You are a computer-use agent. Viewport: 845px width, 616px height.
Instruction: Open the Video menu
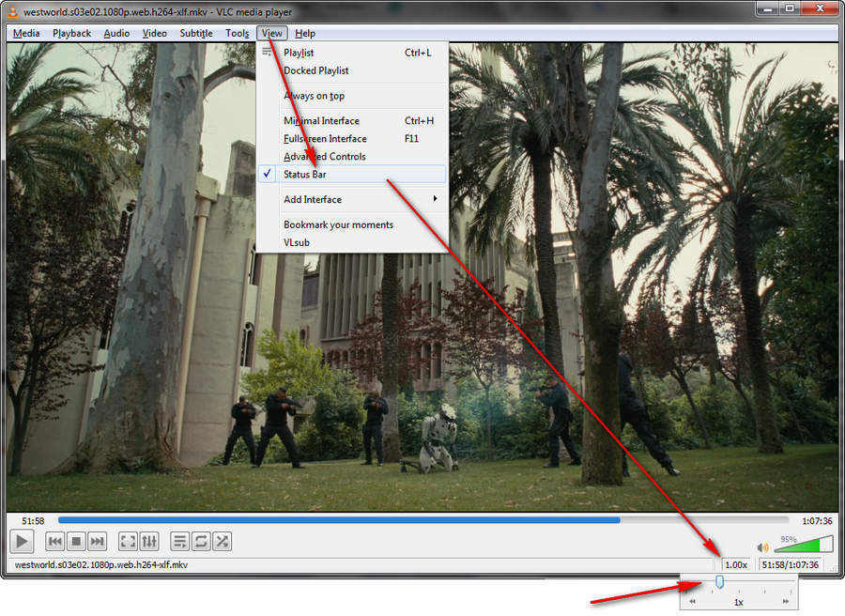click(x=155, y=34)
